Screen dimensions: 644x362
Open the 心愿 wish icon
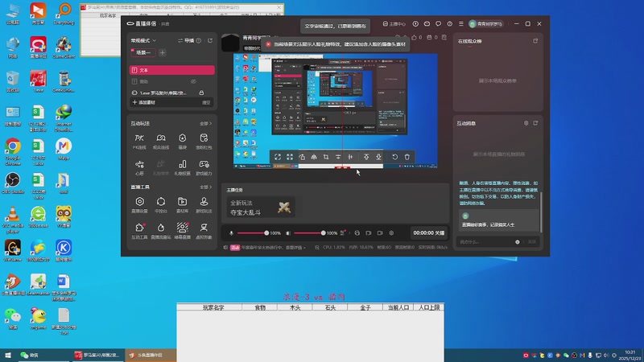click(139, 167)
